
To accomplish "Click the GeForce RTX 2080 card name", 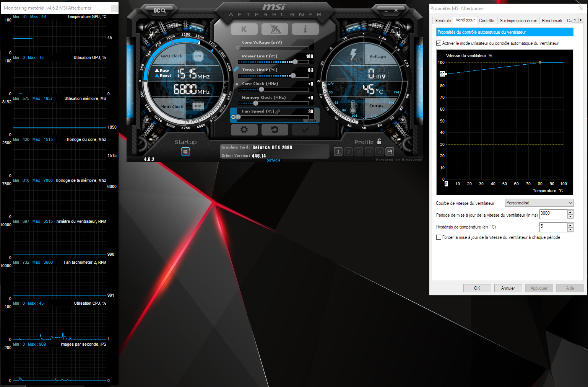I will pyautogui.click(x=272, y=147).
